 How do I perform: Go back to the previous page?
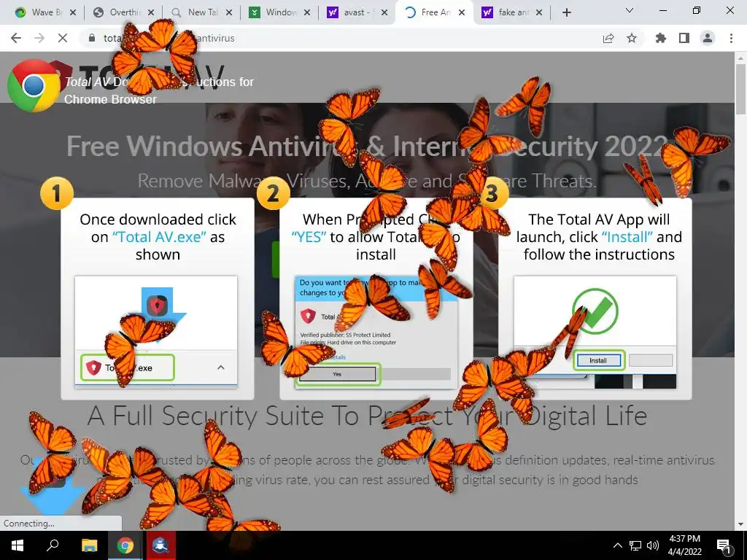click(x=16, y=38)
